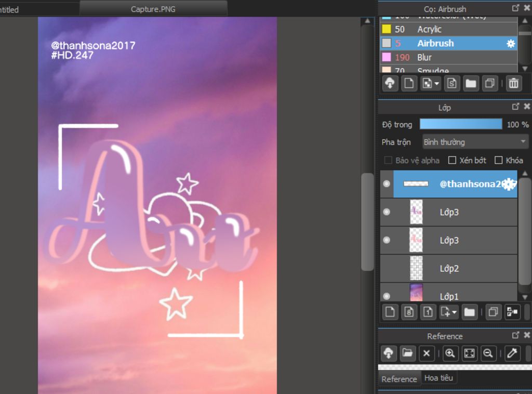Viewport: 532px width, 394px height.
Task: Adjust the Độ trong opacity slider
Action: pyautogui.click(x=461, y=124)
